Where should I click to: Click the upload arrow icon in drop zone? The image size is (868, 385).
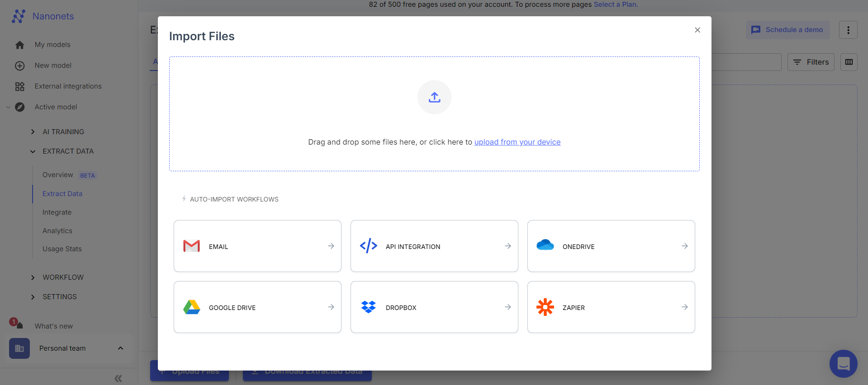pyautogui.click(x=434, y=97)
